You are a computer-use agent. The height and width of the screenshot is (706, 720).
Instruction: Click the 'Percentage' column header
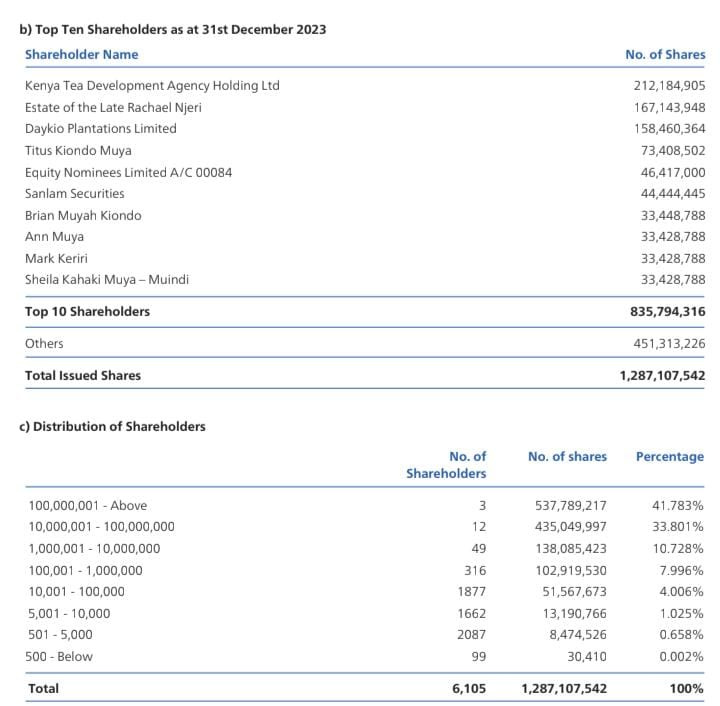click(x=669, y=457)
